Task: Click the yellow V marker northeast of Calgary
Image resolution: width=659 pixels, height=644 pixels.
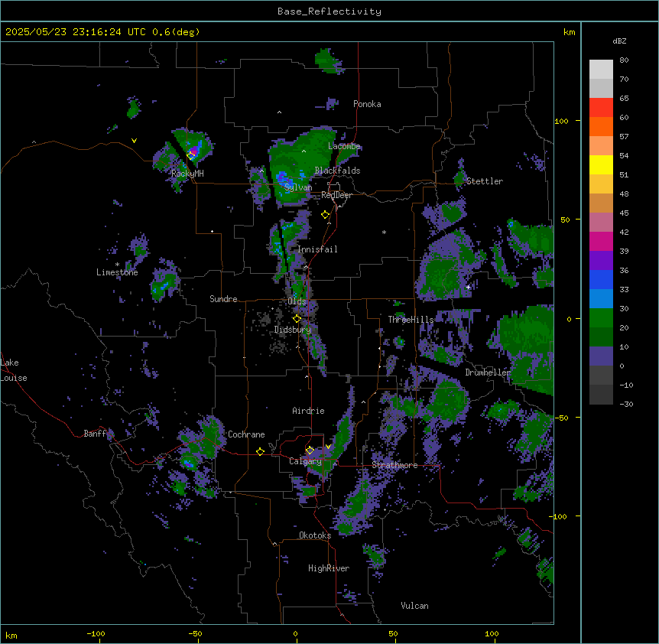Action: click(328, 447)
